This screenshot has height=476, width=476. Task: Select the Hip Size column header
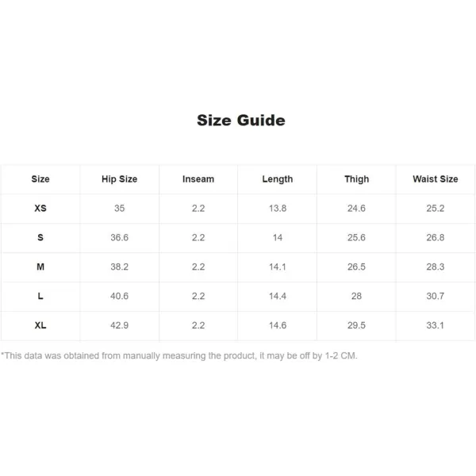click(x=119, y=179)
